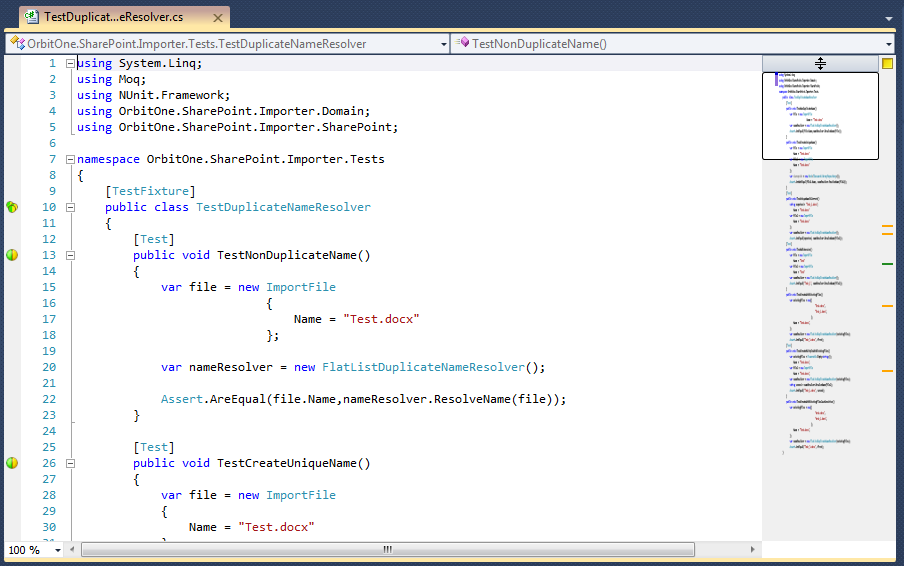Collapse the TestDuplicateNameResolver class region
Screen dimensions: 904x566
(70, 207)
